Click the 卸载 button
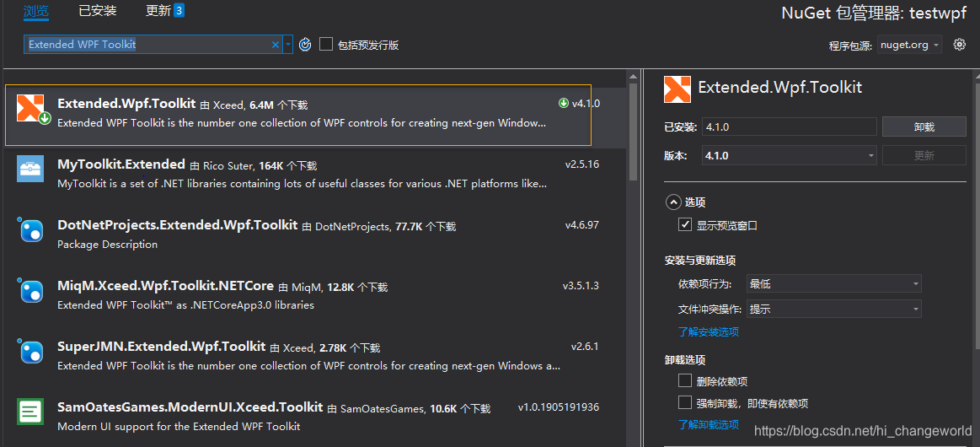Viewport: 980px width, 447px height. pos(924,127)
